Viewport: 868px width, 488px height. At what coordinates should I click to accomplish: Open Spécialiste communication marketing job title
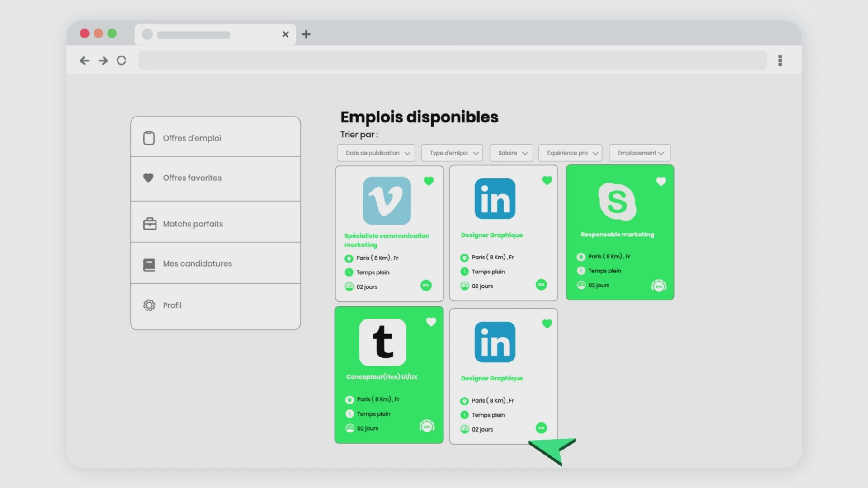[x=387, y=240]
